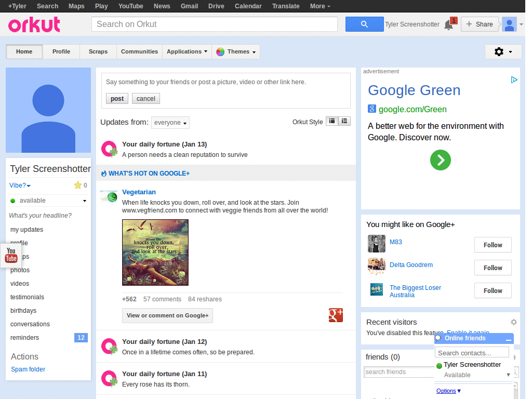532x399 pixels.
Task: Click the daily fortune clover icon
Action: click(109, 149)
